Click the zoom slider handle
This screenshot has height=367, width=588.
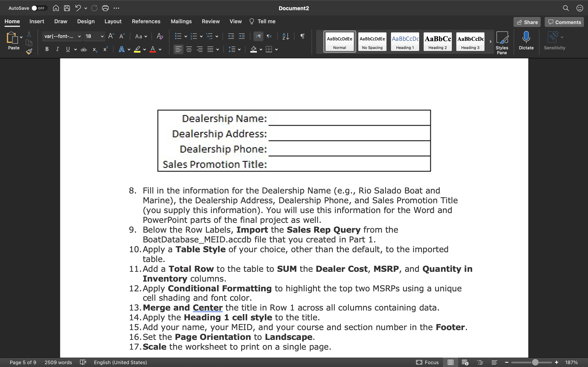coord(535,362)
